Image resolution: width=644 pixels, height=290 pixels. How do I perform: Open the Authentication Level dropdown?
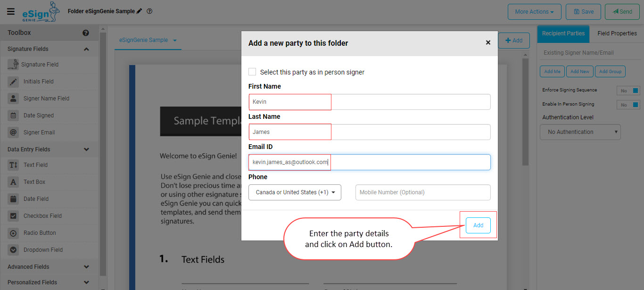pyautogui.click(x=580, y=132)
